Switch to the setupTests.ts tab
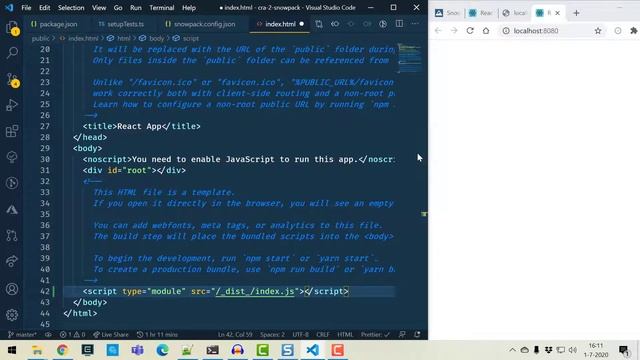This screenshot has height=360, width=640. coord(121,24)
